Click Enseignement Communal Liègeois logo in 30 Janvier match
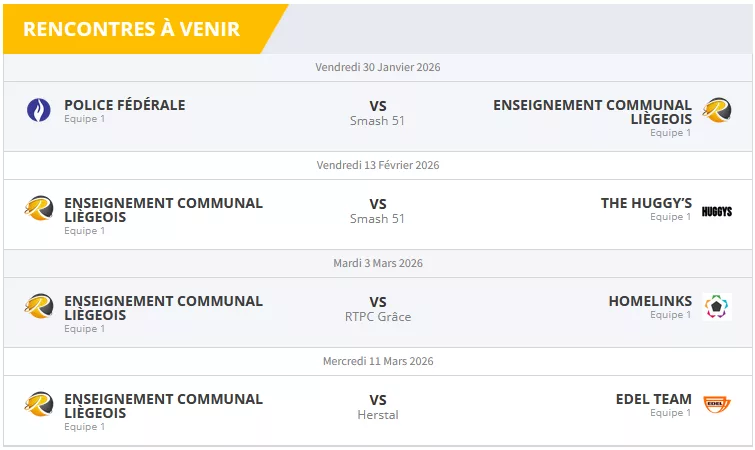755x450 pixels. click(x=716, y=110)
